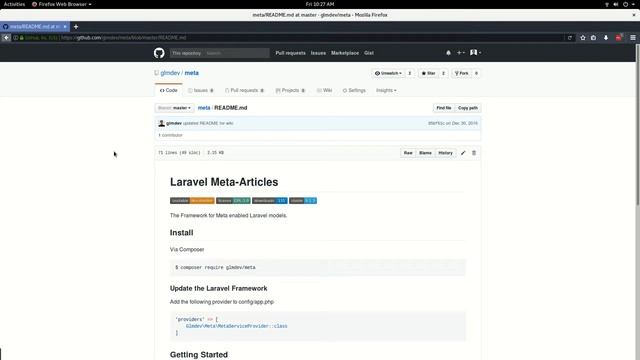
Task: Select the Code tab
Action: 169,90
